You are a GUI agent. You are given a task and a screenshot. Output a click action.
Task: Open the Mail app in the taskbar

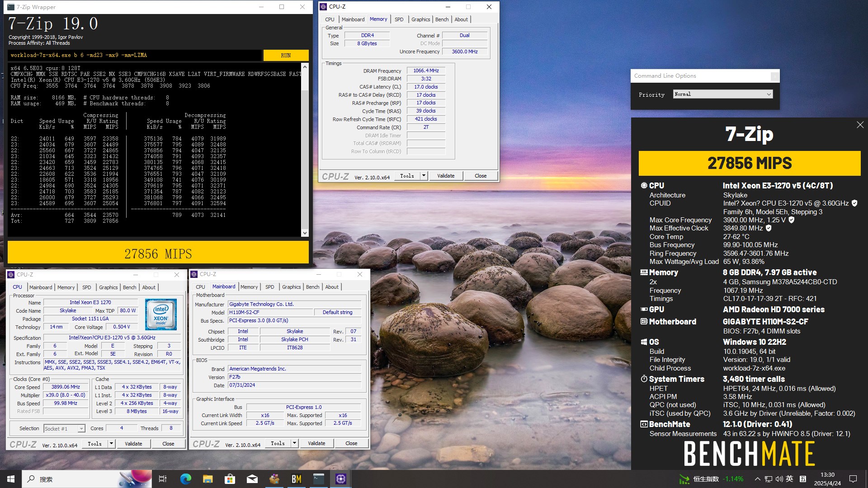tap(252, 479)
